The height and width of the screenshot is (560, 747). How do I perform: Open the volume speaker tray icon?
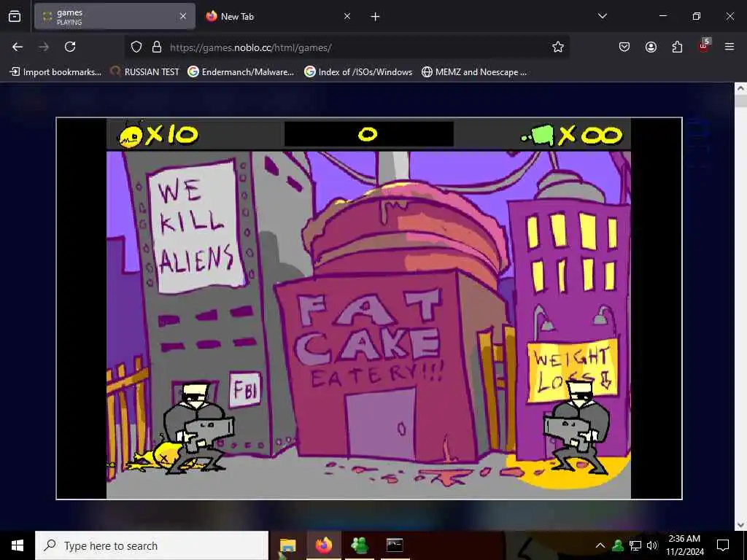click(x=652, y=545)
